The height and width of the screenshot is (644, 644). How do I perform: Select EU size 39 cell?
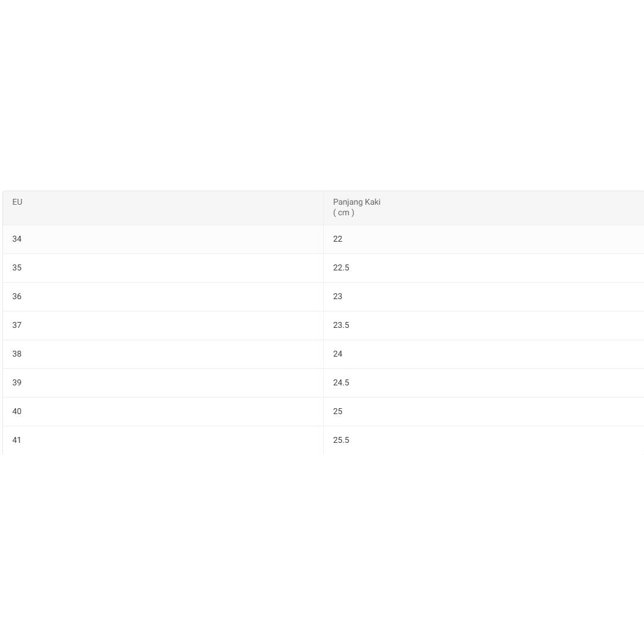pyautogui.click(x=17, y=383)
